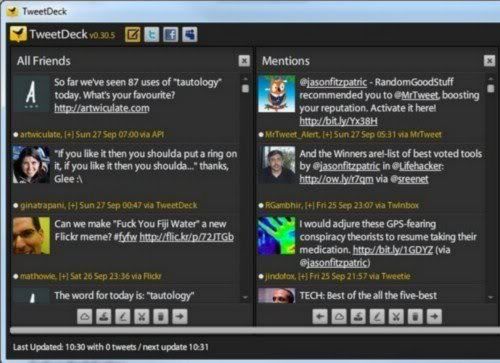Image resolution: width=500 pixels, height=363 pixels.
Task: Click the mark-as-seen stamp icon under All Friends
Action: [104, 316]
